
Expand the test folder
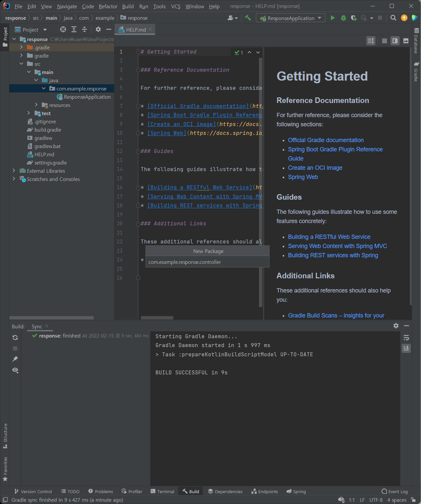(x=29, y=113)
